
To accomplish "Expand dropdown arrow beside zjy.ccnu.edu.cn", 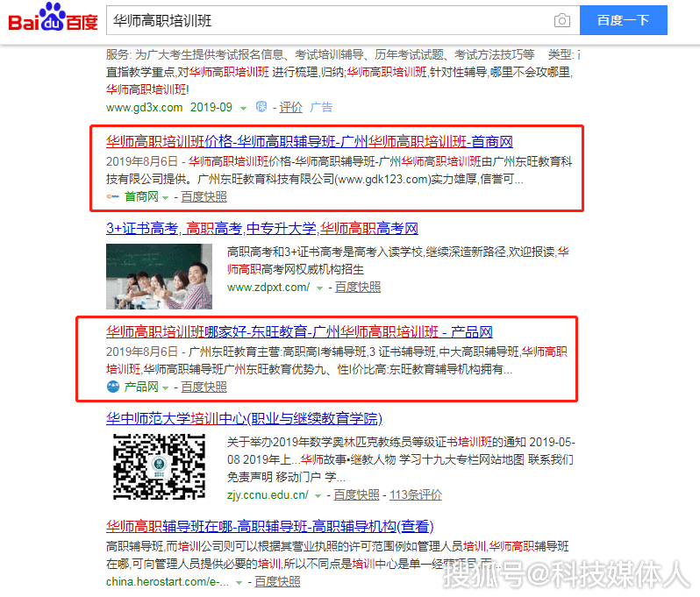I will pos(318,496).
